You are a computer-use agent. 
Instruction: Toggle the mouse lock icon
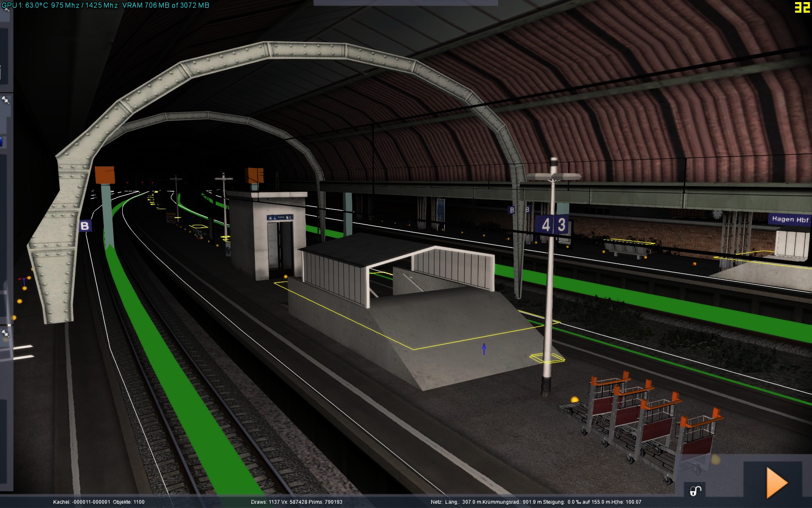(x=695, y=491)
